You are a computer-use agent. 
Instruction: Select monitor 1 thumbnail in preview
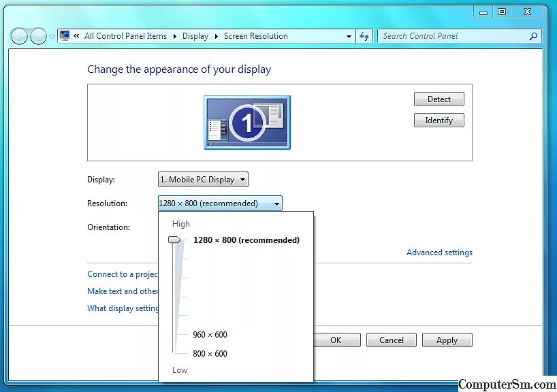pos(247,122)
